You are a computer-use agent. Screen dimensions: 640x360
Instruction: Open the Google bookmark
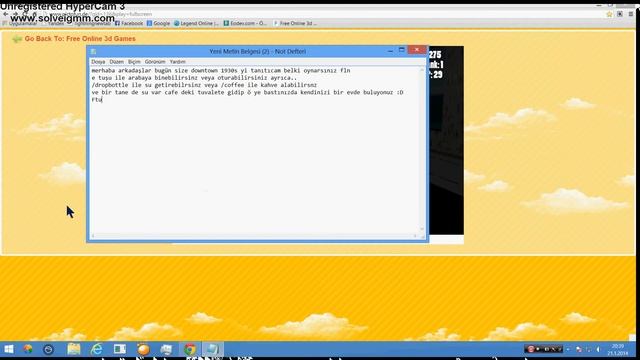(x=158, y=23)
